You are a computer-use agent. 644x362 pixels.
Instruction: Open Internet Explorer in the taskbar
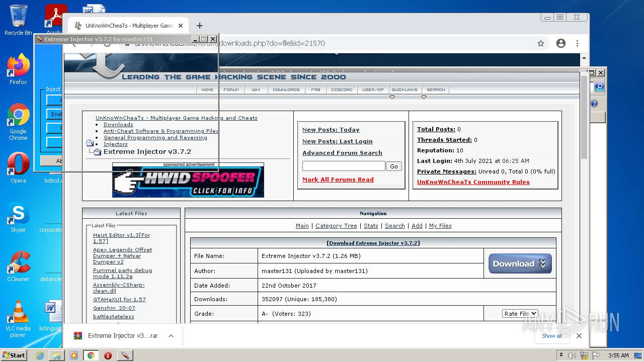click(40, 355)
